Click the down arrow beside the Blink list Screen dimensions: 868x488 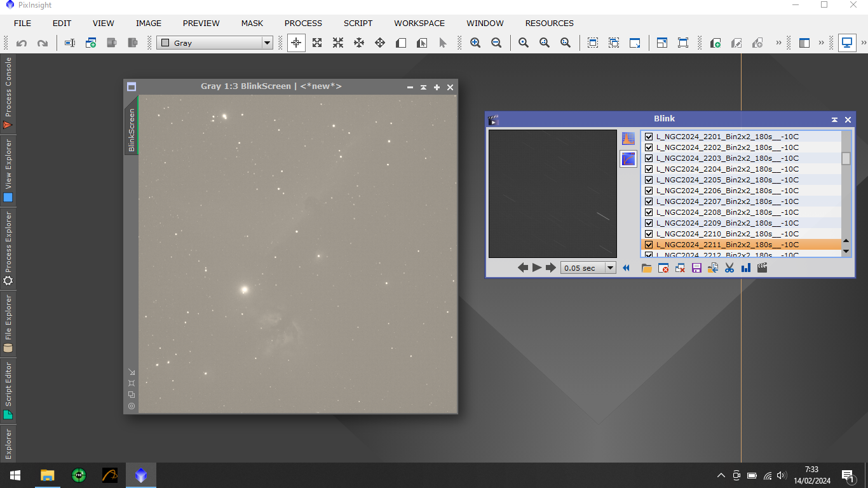[x=846, y=251]
